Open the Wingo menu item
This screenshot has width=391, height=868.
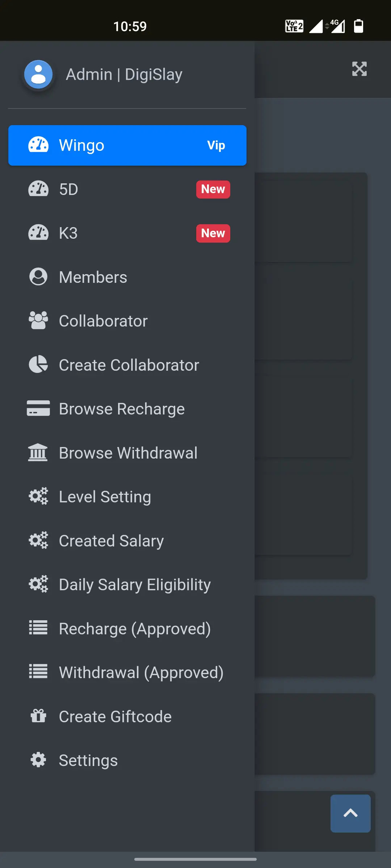[x=127, y=145]
